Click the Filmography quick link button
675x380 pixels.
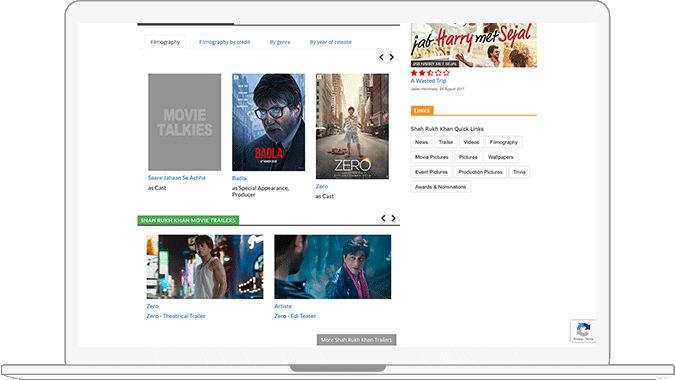504,142
